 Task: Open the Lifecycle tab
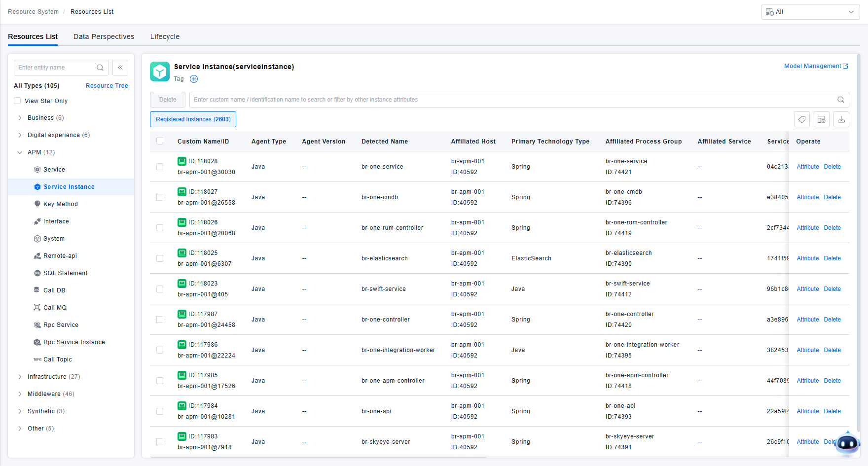pyautogui.click(x=165, y=36)
